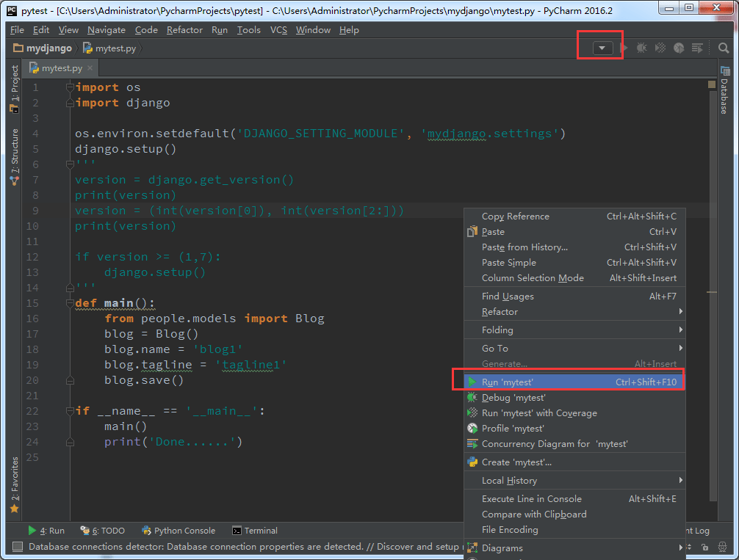Choose Execute Line in Console
Viewport: 739px width, 560px height.
coord(574,499)
